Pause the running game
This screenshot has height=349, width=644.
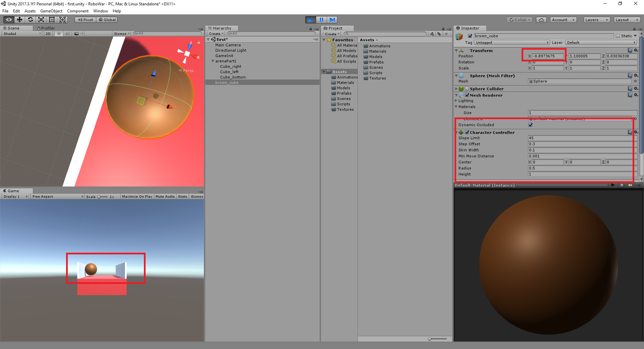[321, 19]
